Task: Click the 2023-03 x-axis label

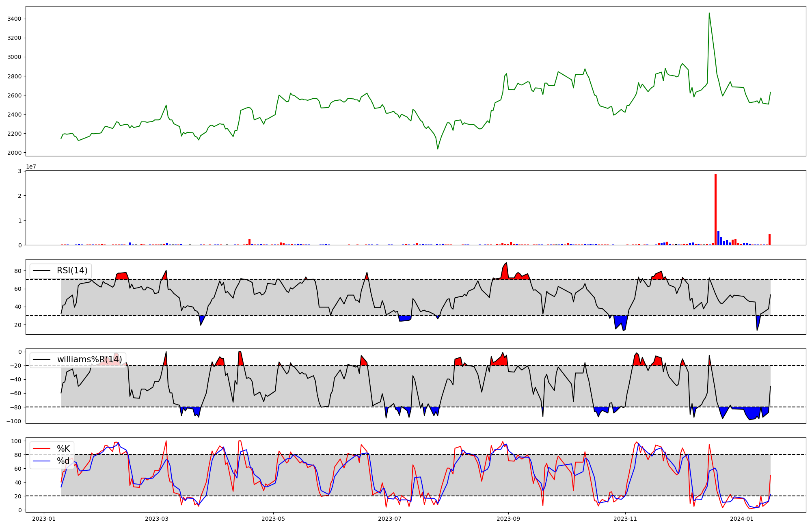Action: (x=157, y=519)
